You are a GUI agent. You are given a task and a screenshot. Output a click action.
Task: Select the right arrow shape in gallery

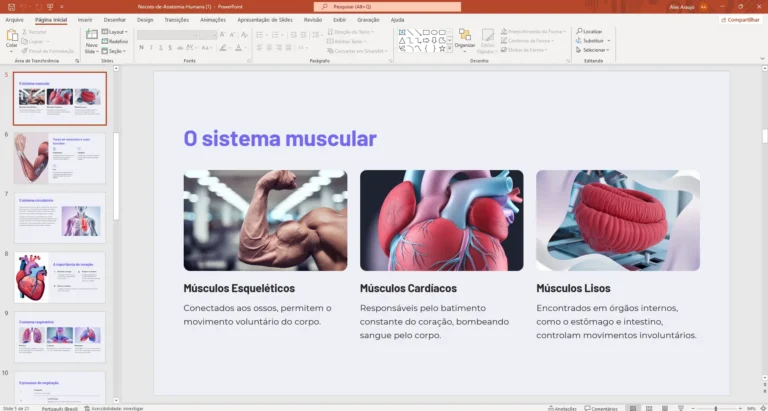(x=426, y=40)
